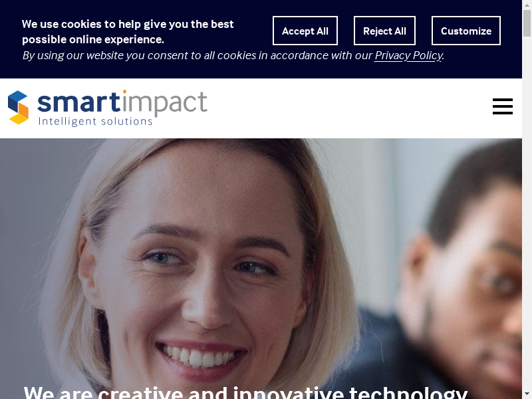Image resolution: width=532 pixels, height=399 pixels.
Task: Reject all cookies
Action: (x=384, y=31)
